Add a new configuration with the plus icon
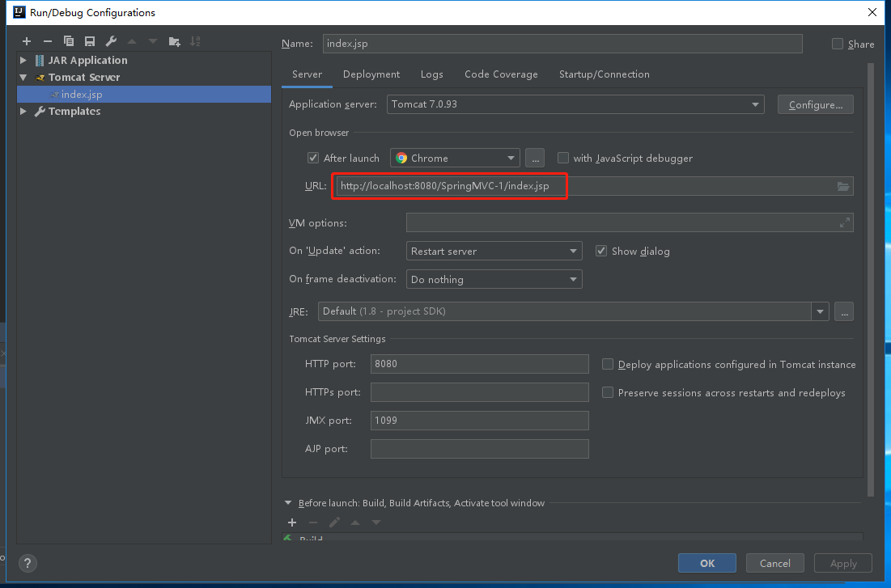The width and height of the screenshot is (891, 588). (x=27, y=41)
